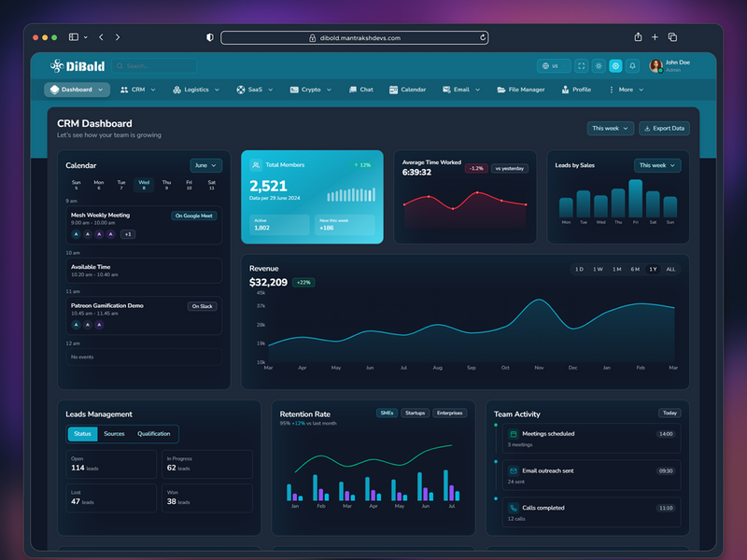Screen dimensions: 747x560
Task: Open the Profile page
Action: 576,90
